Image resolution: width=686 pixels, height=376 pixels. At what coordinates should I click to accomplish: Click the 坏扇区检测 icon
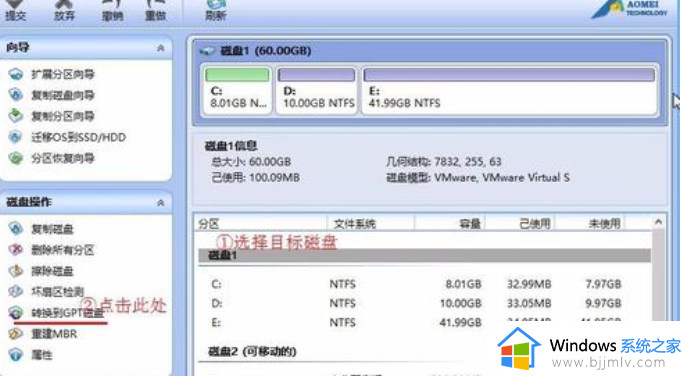(16, 291)
